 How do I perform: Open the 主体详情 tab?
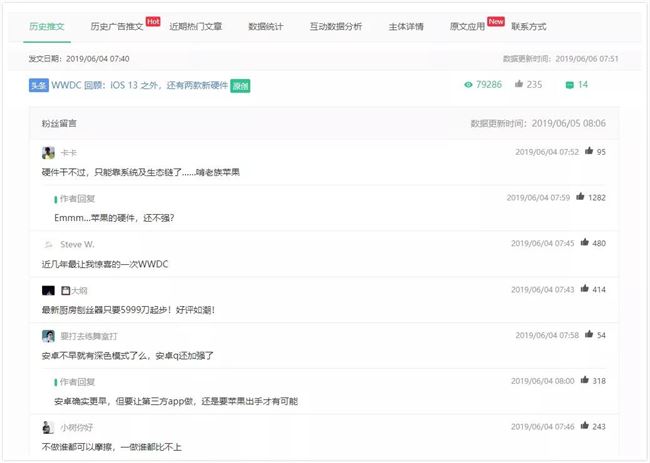tap(406, 26)
